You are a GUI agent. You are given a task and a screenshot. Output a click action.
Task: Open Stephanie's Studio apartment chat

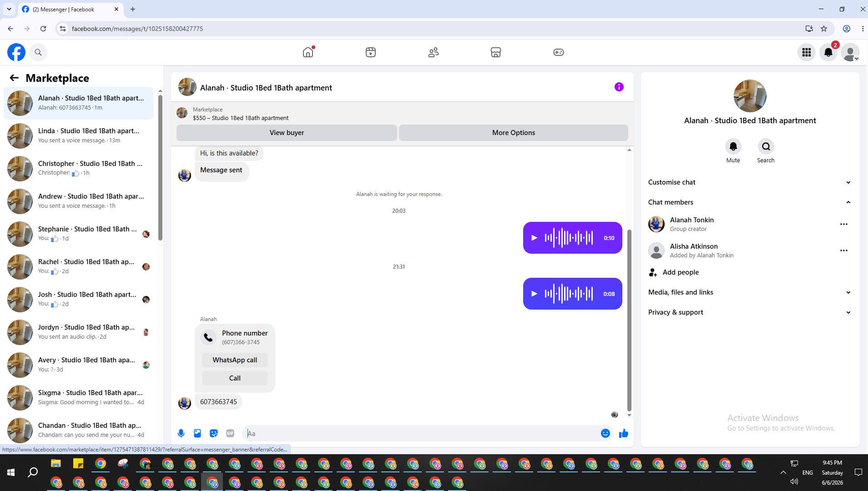point(79,234)
